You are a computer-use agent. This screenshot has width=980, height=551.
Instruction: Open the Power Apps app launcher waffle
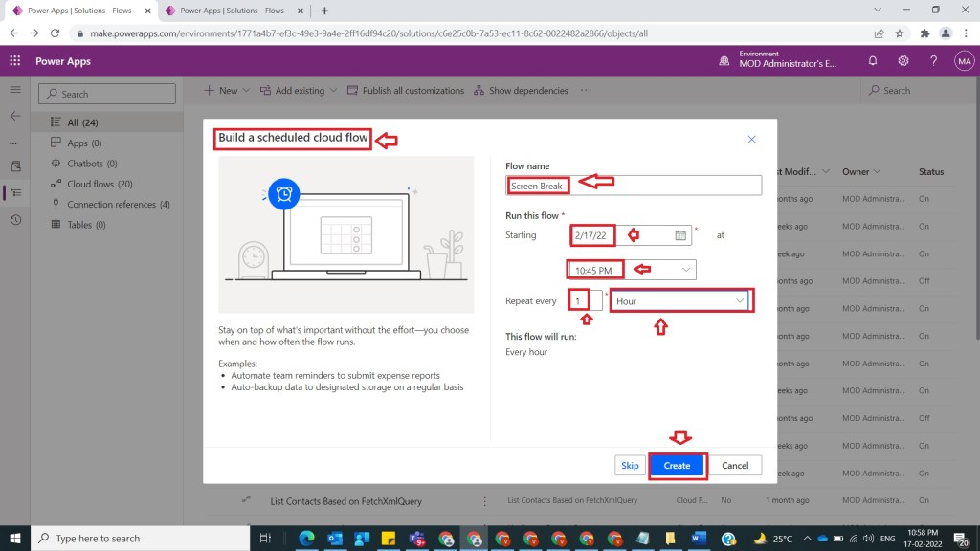coord(15,61)
